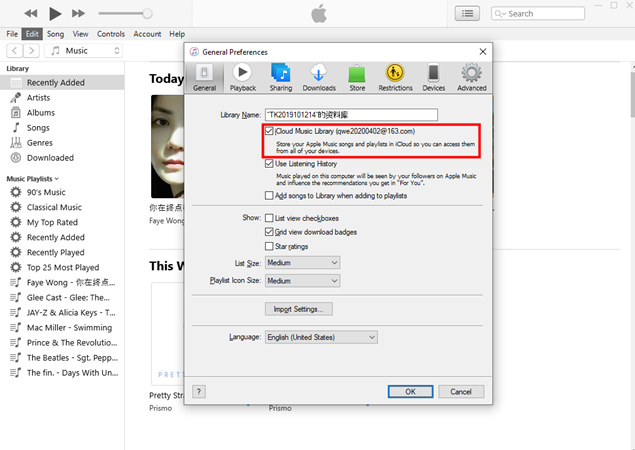Select Albums in the Library sidebar
Image resolution: width=635 pixels, height=450 pixels.
(62, 113)
